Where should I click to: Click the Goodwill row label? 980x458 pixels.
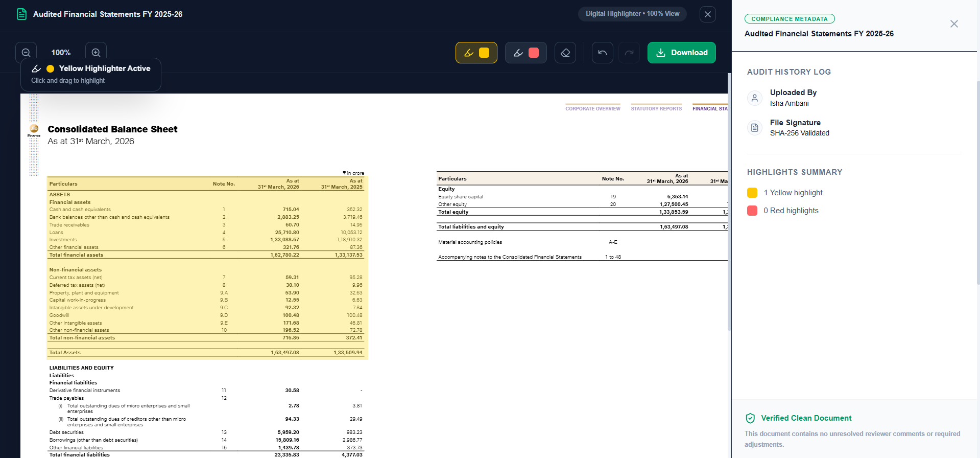pyautogui.click(x=59, y=315)
